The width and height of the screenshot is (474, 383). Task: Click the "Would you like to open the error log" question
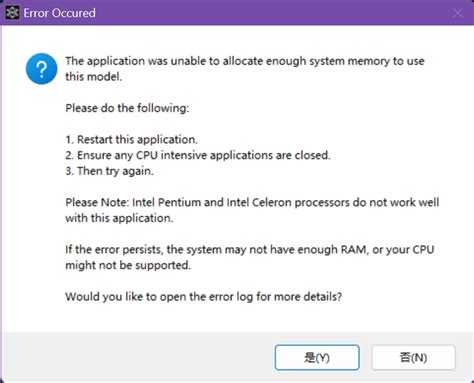click(x=204, y=296)
